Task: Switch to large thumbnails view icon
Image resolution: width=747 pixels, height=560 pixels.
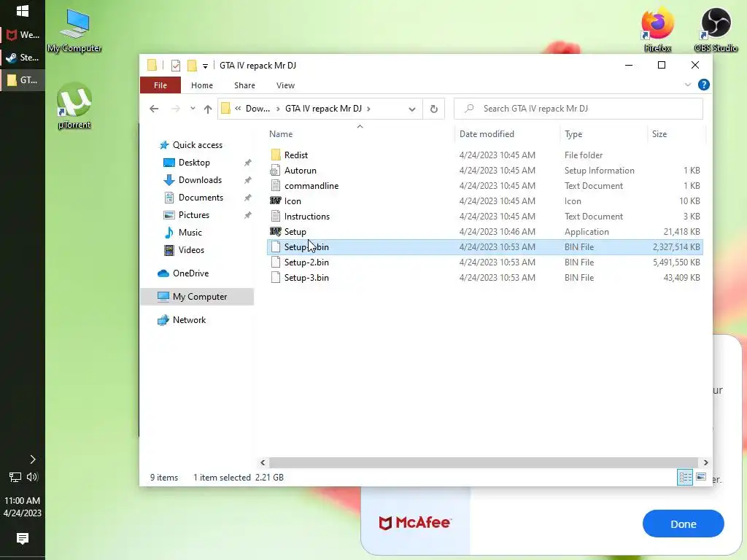Action: 701,477
